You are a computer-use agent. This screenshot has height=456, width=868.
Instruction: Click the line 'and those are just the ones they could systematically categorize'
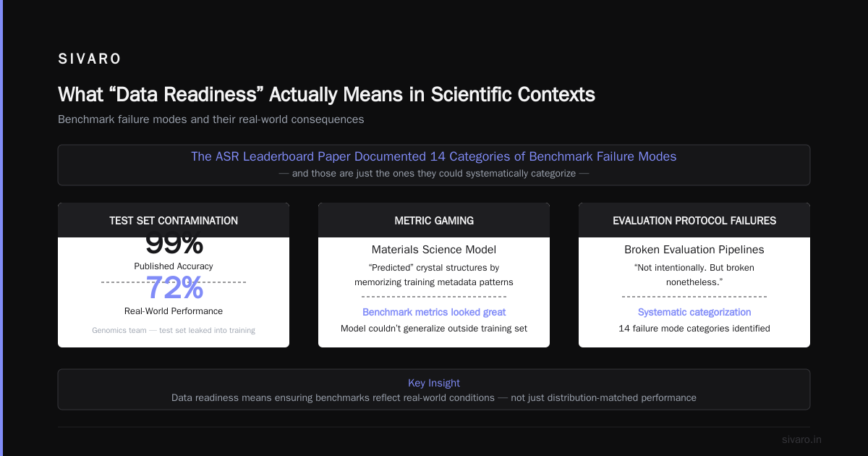433,174
